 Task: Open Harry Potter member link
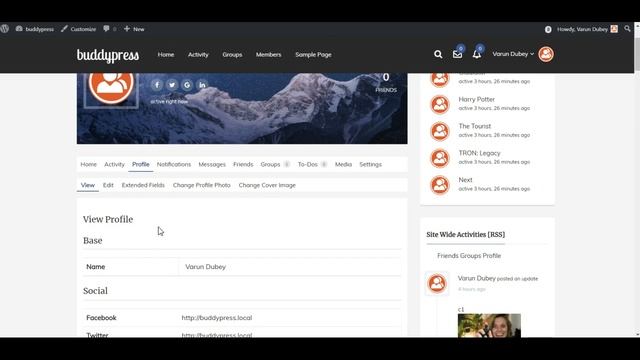pos(476,99)
